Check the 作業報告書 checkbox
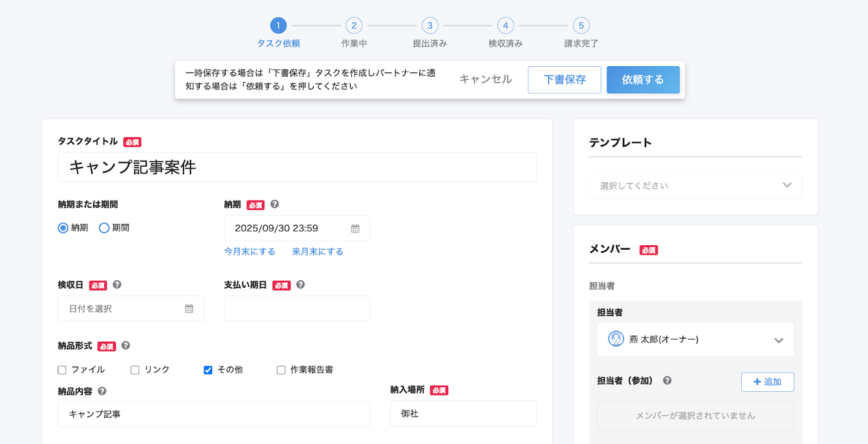 pos(281,370)
